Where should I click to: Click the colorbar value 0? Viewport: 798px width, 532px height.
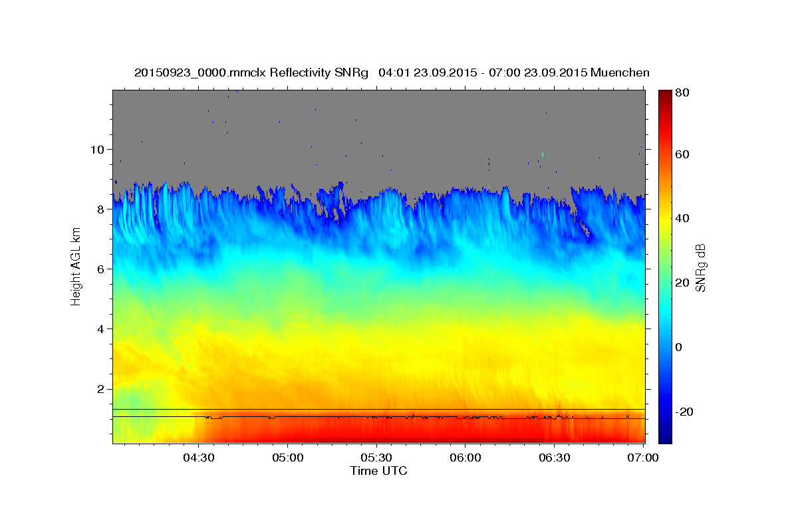point(680,347)
